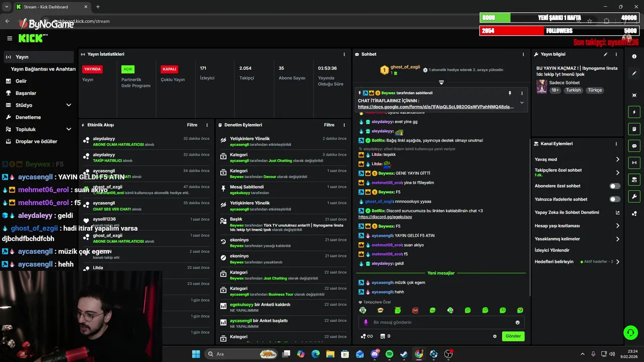This screenshot has height=362, width=644.
Task: Open the Denetim Eylemleri three-dot menu
Action: tap(344, 125)
